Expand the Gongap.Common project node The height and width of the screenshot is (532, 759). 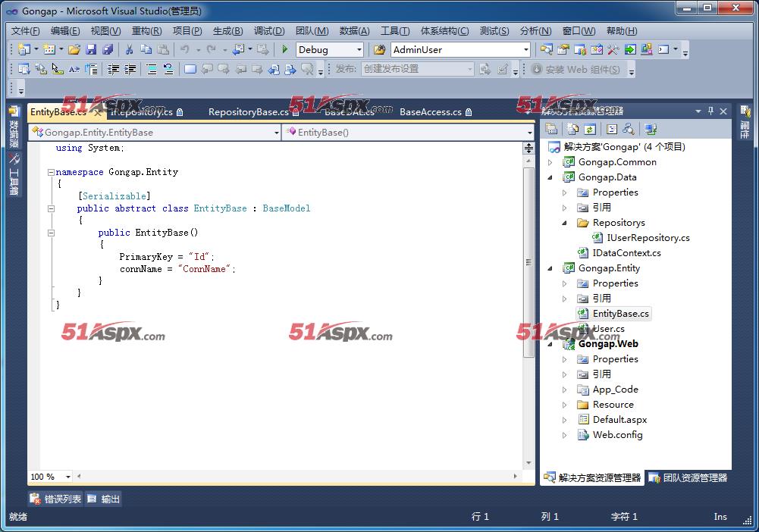(550, 162)
